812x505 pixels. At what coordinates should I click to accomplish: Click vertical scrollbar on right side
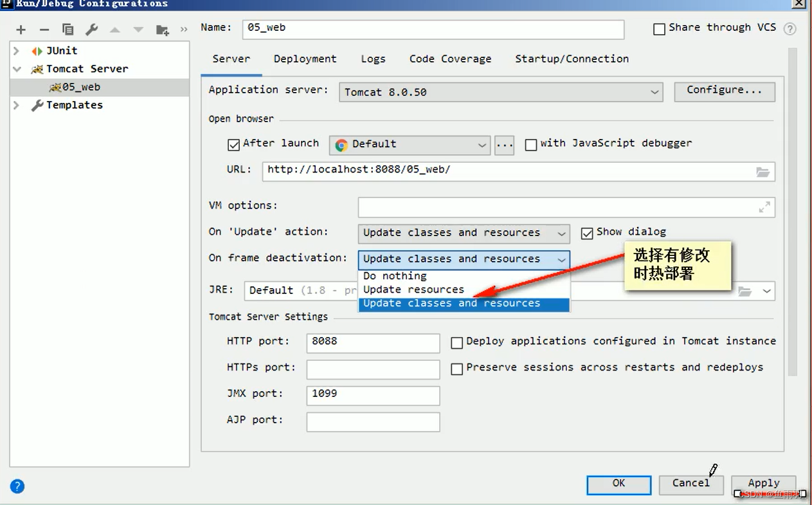793,212
